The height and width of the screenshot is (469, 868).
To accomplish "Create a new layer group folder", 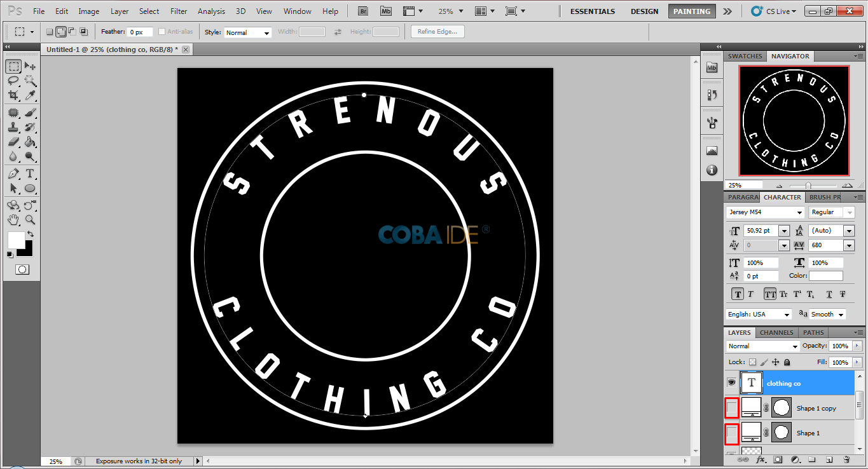I will [x=812, y=459].
